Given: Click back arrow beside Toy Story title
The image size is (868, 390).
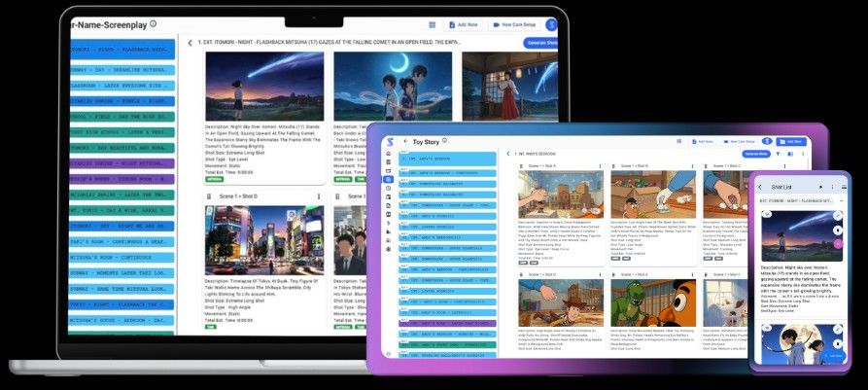Looking at the screenshot, I should (x=405, y=142).
